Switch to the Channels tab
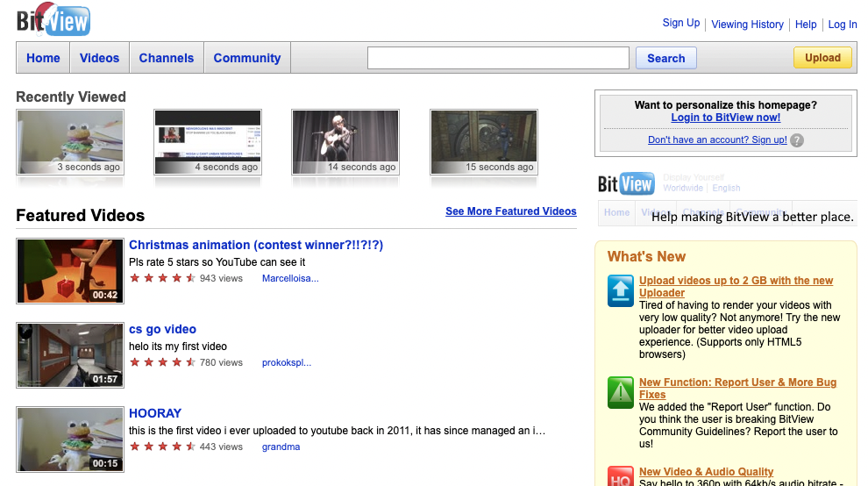 167,58
